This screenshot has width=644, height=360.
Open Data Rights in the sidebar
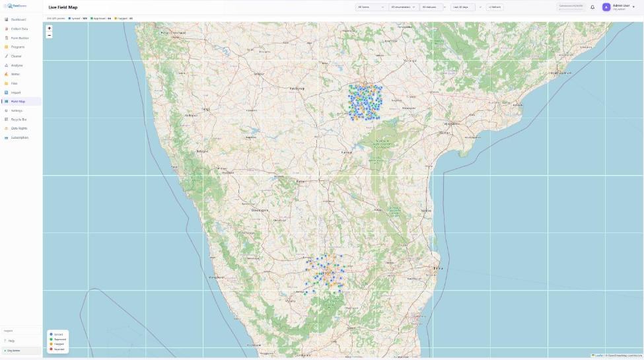(20, 129)
